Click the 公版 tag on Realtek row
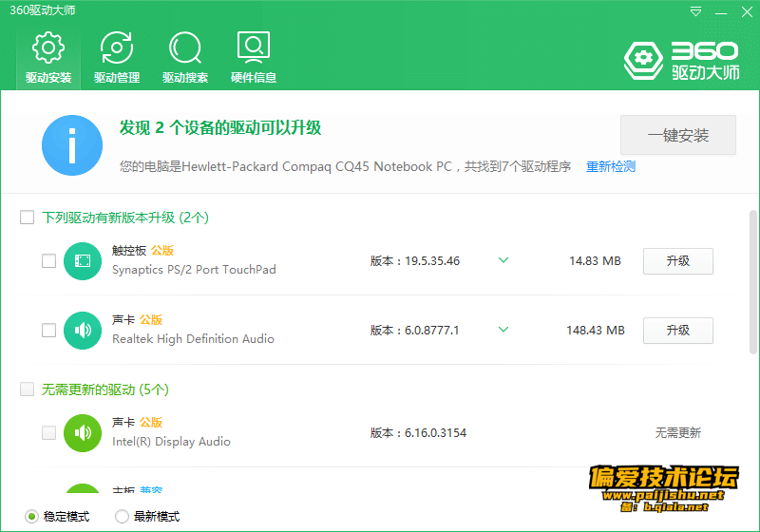 [151, 320]
